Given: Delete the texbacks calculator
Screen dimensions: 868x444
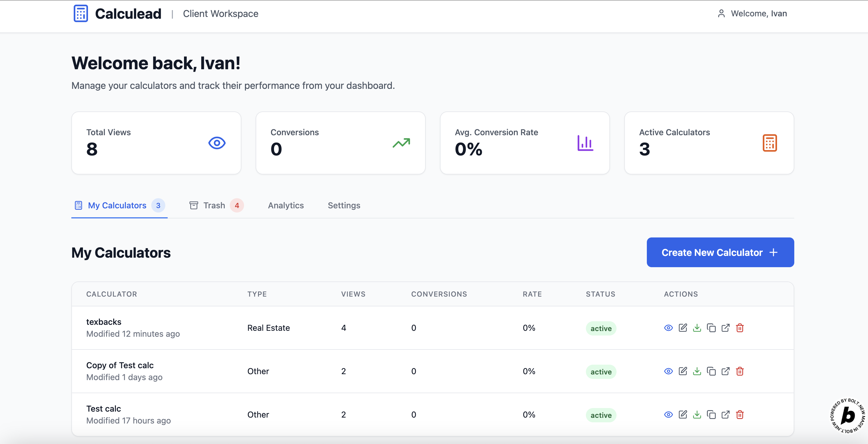Looking at the screenshot, I should [740, 328].
